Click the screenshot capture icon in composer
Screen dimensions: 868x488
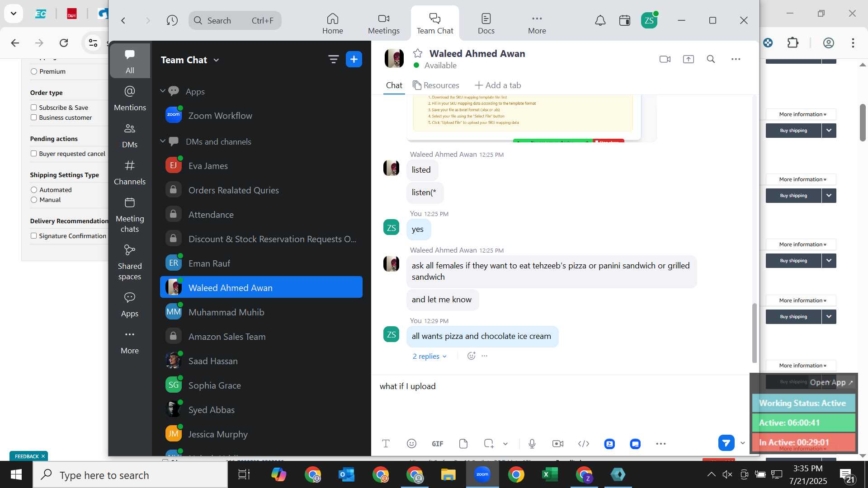(489, 444)
